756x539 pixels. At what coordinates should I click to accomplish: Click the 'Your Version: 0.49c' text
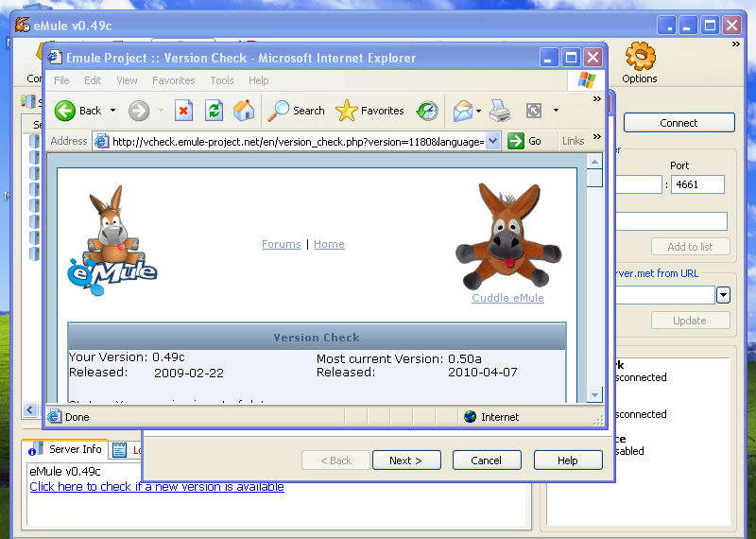click(127, 357)
